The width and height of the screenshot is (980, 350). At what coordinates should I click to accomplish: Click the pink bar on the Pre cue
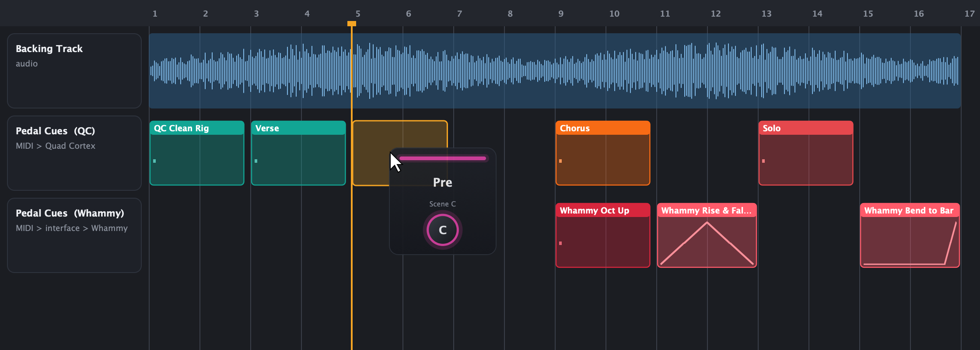pos(443,158)
